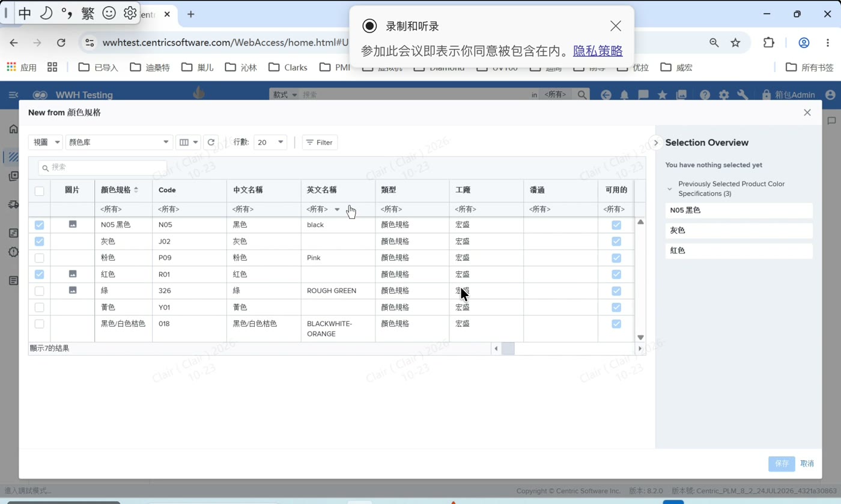
Task: Click the horizontal scrollbar thumb below the table
Action: pyautogui.click(x=508, y=348)
